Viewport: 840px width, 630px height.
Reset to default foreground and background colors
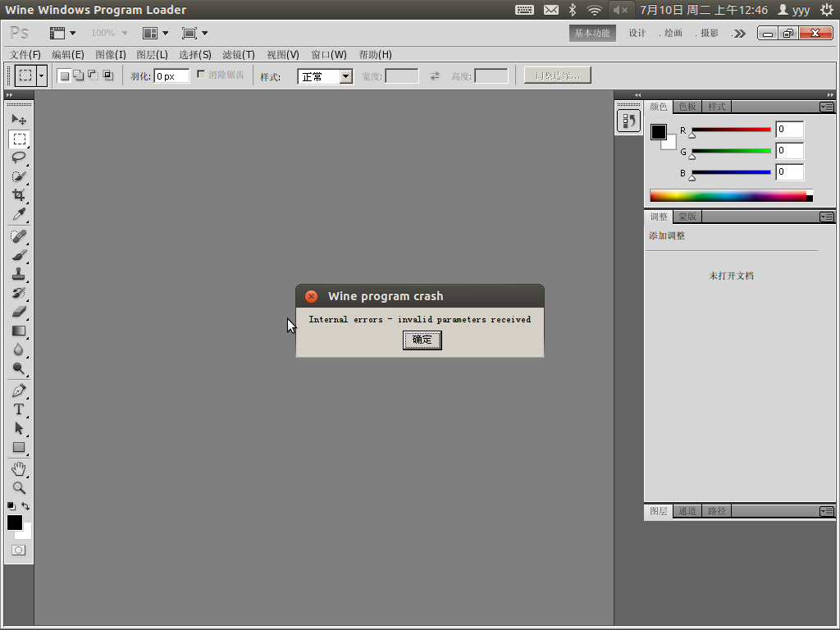11,505
